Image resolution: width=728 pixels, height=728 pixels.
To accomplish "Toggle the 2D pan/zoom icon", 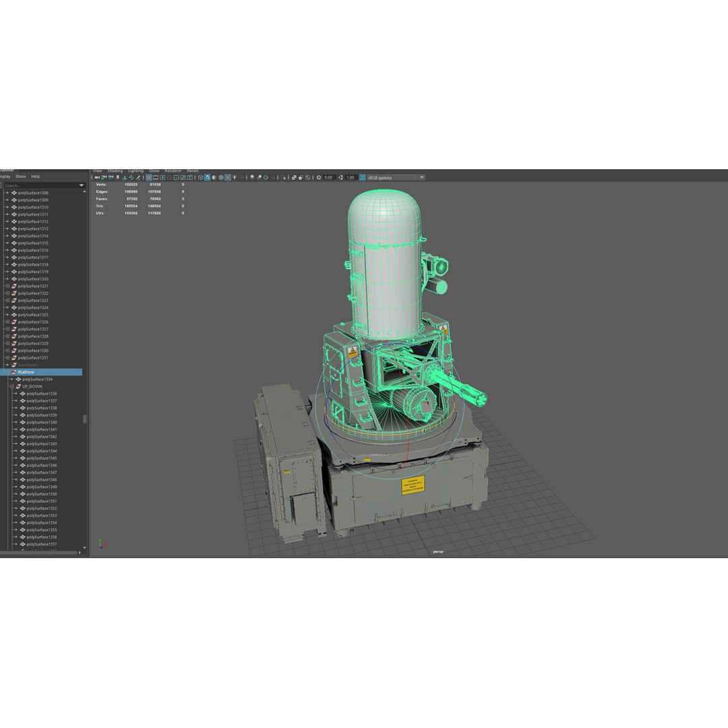I will 131,177.
